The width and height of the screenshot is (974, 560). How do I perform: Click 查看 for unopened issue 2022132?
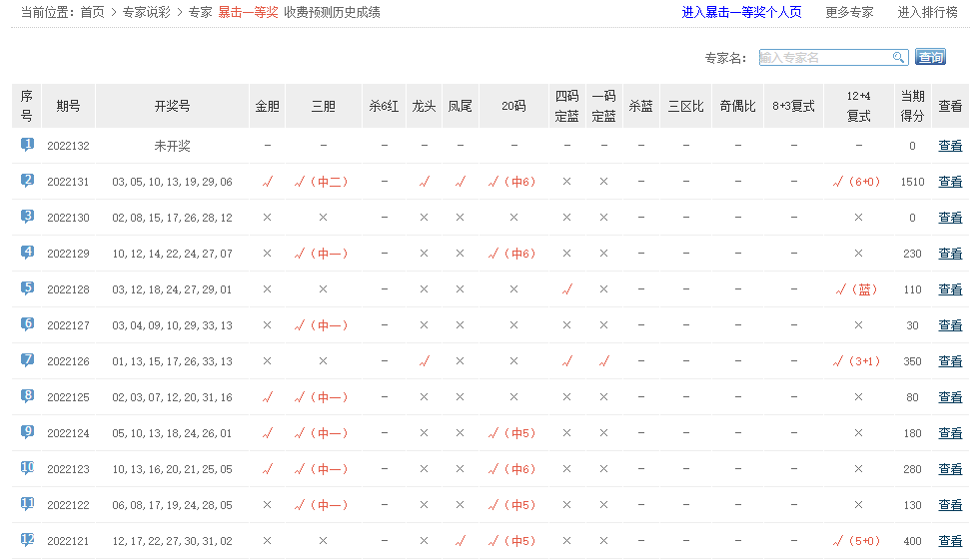(950, 146)
